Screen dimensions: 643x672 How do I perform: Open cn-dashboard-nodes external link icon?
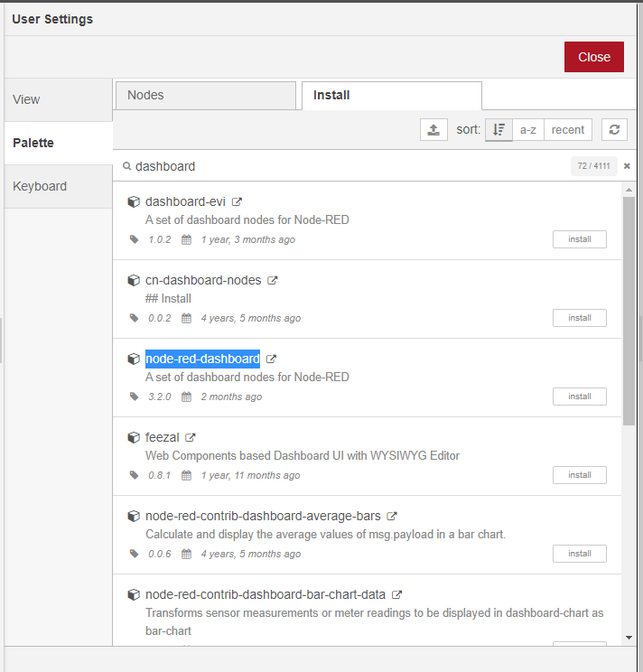click(x=273, y=280)
